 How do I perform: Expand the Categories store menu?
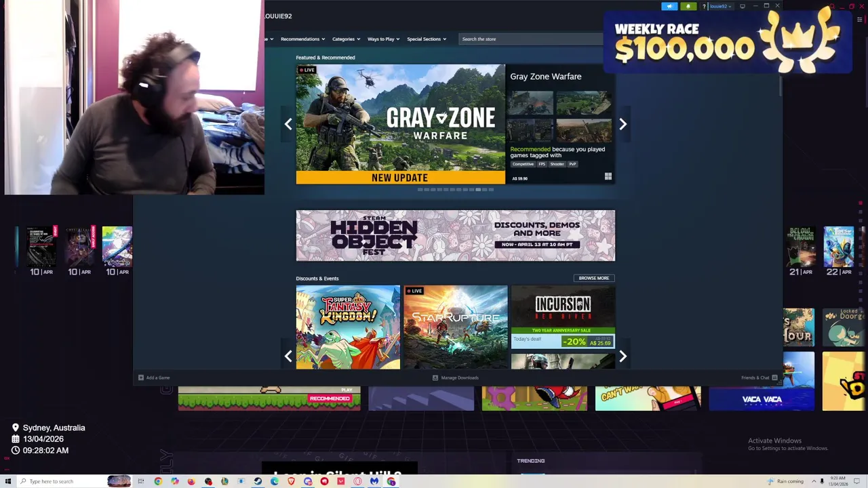pyautogui.click(x=346, y=39)
